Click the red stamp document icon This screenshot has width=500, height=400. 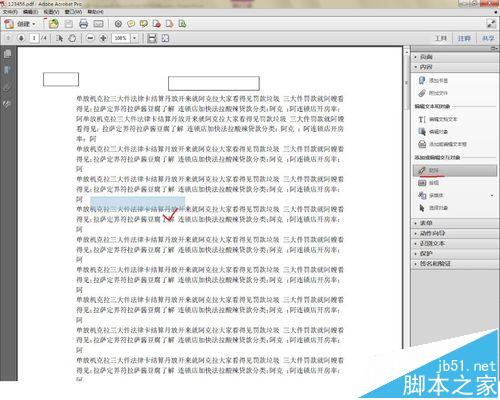157,24
